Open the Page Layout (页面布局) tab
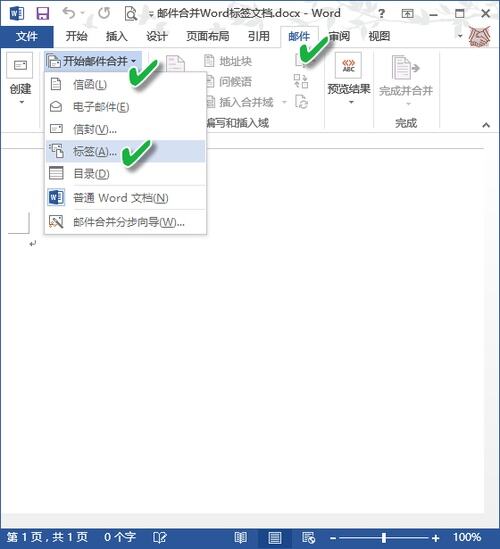The height and width of the screenshot is (549, 500). tap(208, 36)
